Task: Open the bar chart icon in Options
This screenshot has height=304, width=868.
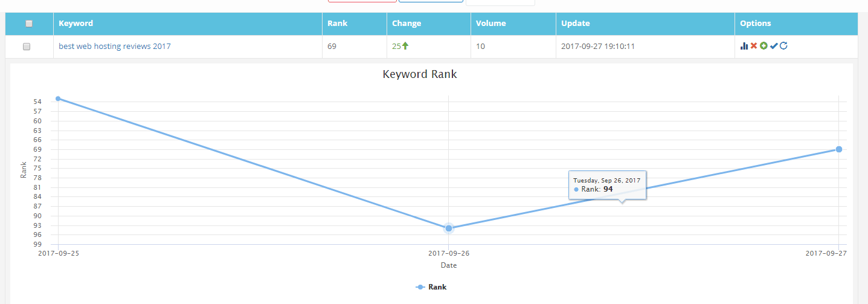Action: (744, 46)
